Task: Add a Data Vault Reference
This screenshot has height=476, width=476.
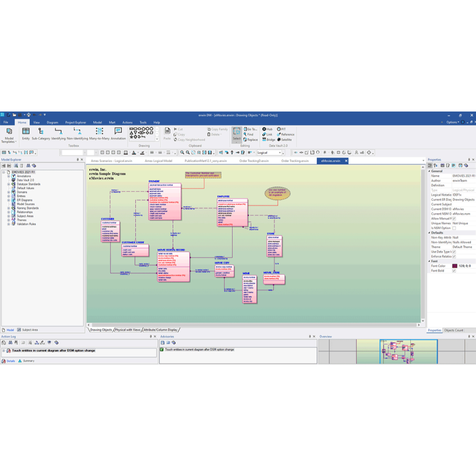Action: (x=285, y=134)
